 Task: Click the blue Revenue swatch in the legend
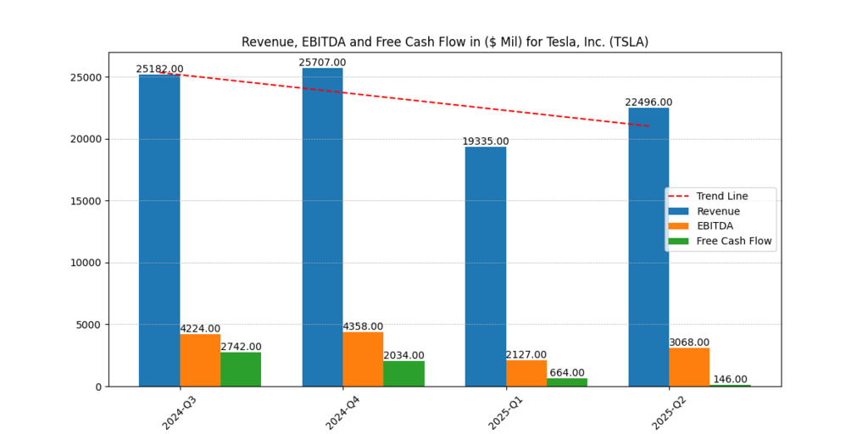coord(680,211)
